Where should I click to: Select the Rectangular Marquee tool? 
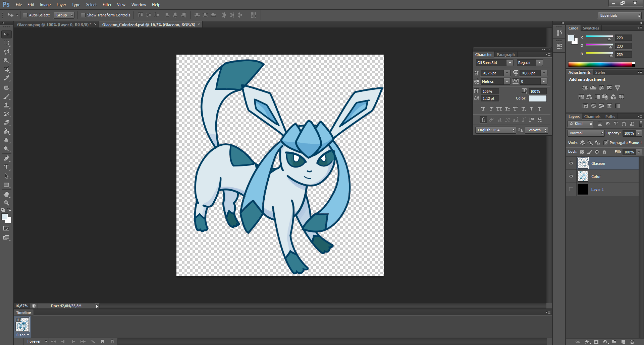click(x=6, y=43)
